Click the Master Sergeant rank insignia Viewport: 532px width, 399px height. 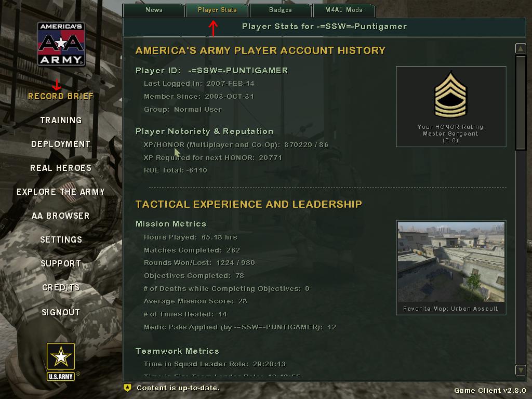pos(450,94)
